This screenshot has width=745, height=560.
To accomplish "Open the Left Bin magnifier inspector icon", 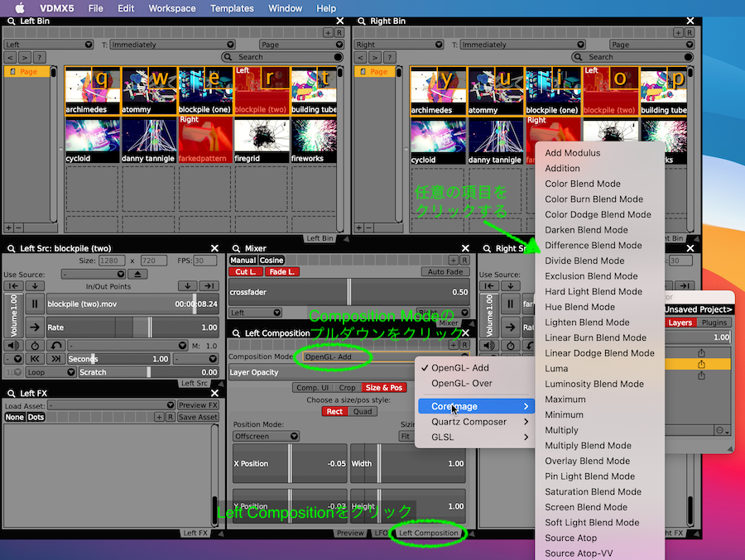I will pos(11,22).
